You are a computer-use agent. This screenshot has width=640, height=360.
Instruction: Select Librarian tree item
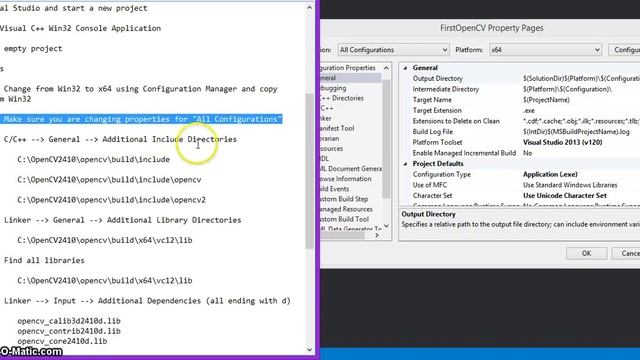click(330, 139)
